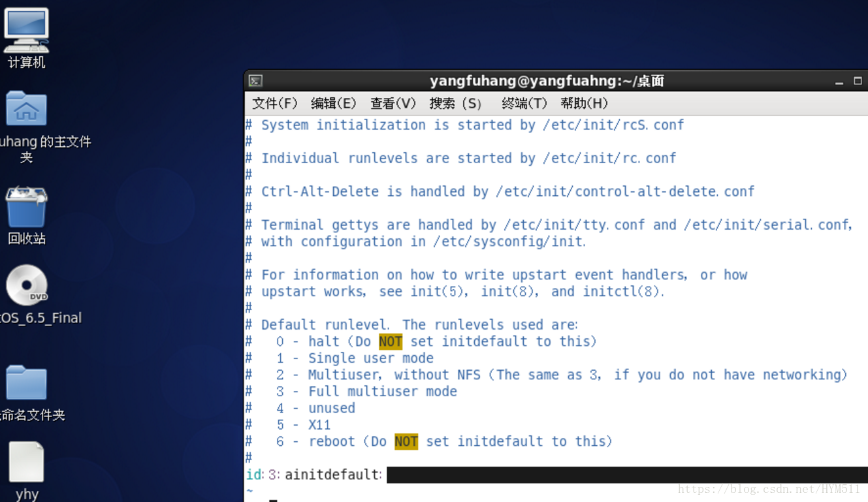Maximize the terminal window
This screenshot has height=502, width=868.
(858, 81)
